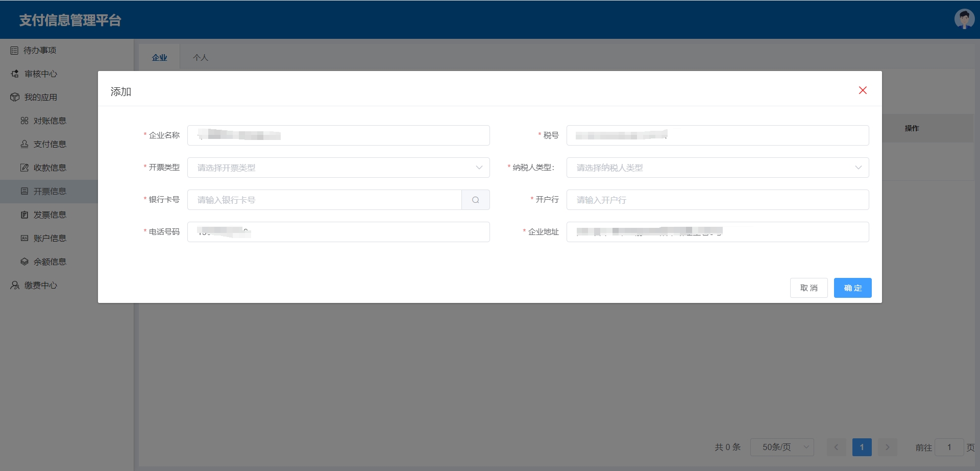Click the 审核中心 sidebar icon
Image resolution: width=980 pixels, height=471 pixels.
coord(15,74)
